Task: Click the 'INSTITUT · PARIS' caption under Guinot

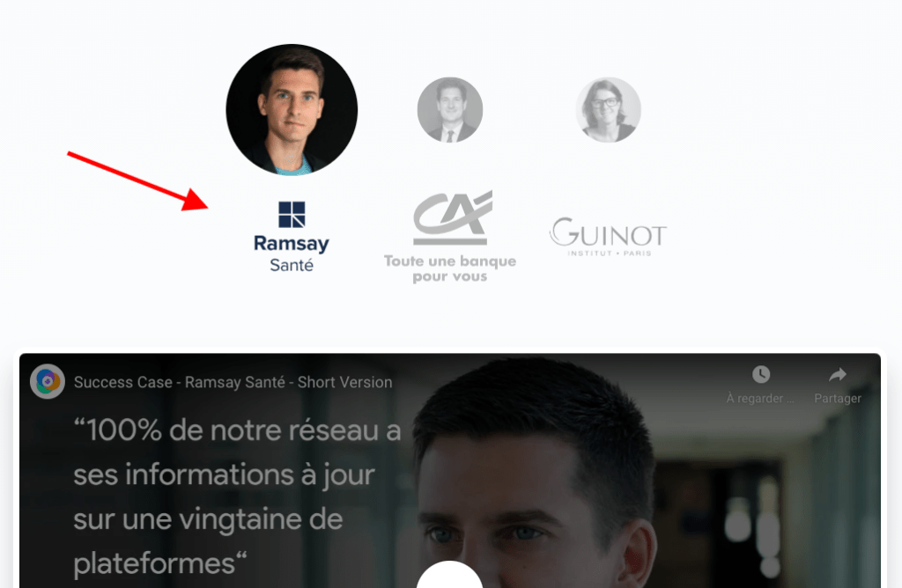Action: [x=610, y=253]
